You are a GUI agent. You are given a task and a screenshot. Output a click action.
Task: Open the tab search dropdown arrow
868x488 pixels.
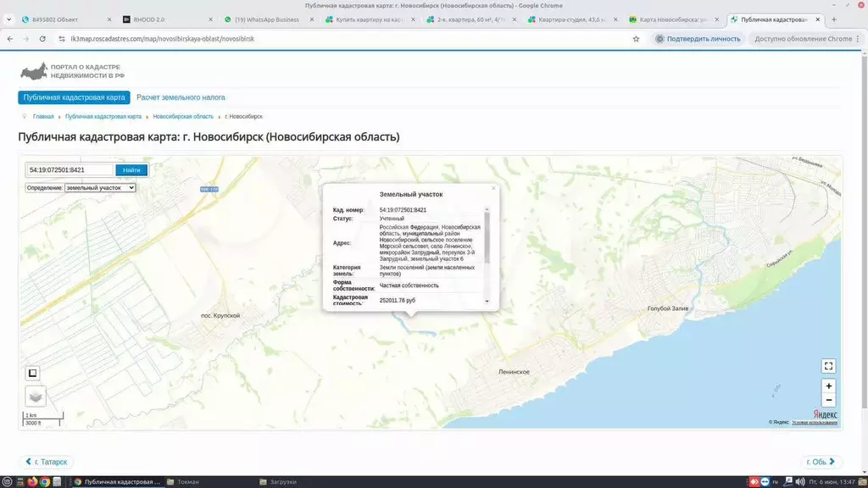(8, 19)
